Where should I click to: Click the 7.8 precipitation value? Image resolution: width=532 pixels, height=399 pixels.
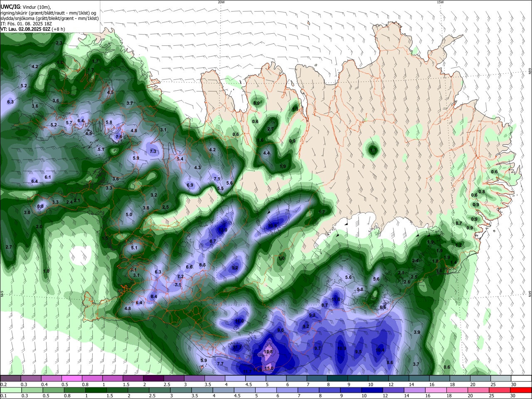point(118,137)
